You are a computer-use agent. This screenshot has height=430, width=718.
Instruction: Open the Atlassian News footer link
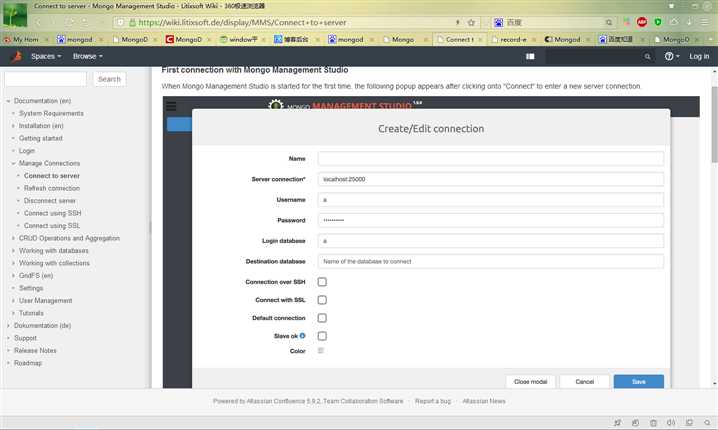[x=484, y=401]
